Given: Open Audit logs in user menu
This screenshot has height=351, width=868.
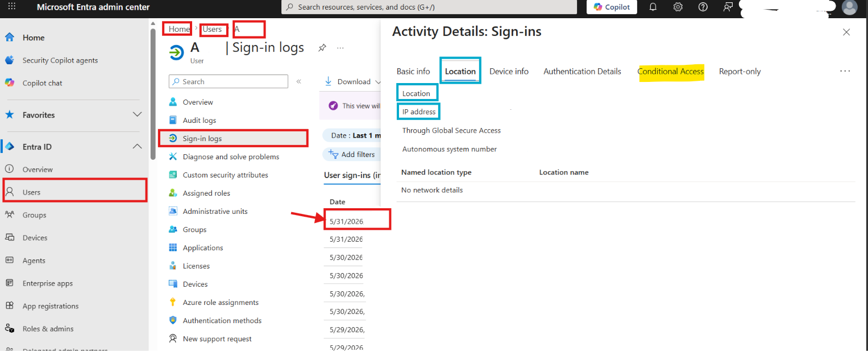Looking at the screenshot, I should (199, 121).
